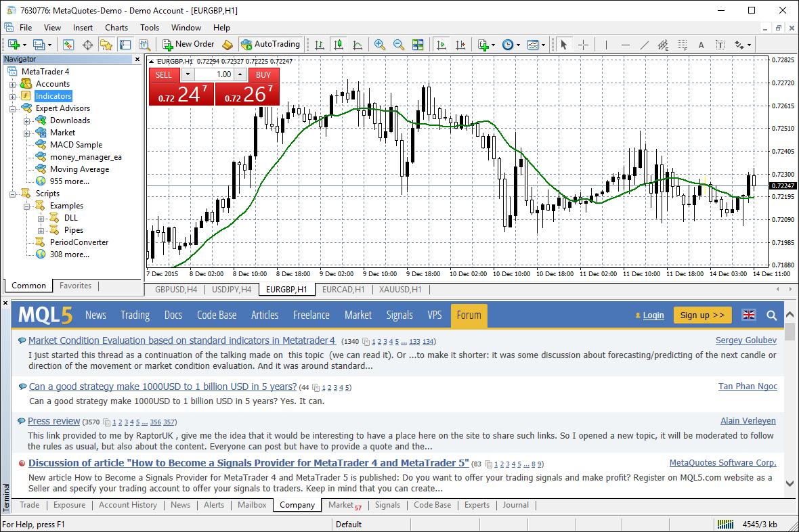Click the forum panel vertical scrollbar

(790, 406)
